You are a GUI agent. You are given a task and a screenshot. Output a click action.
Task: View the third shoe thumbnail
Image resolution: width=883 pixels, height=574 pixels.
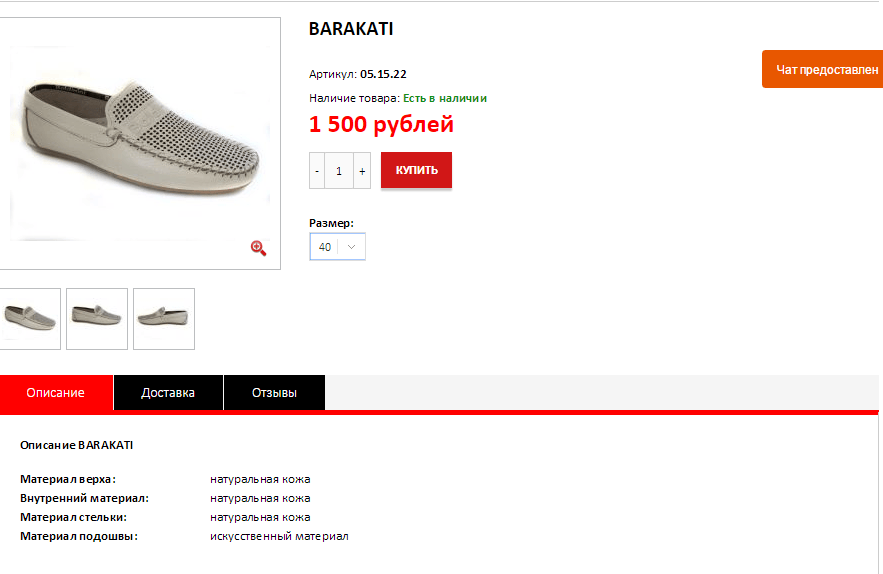tap(164, 319)
